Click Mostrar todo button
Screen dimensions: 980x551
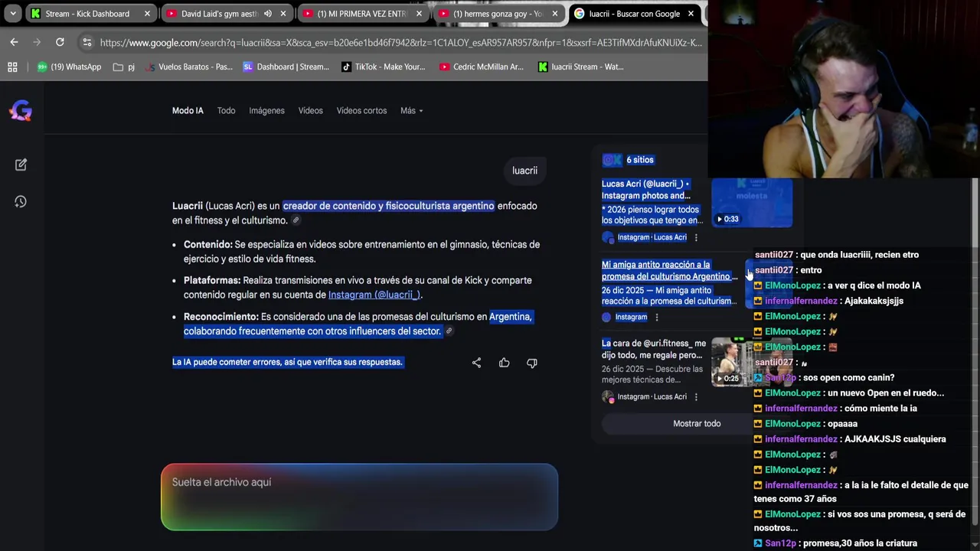pos(696,423)
